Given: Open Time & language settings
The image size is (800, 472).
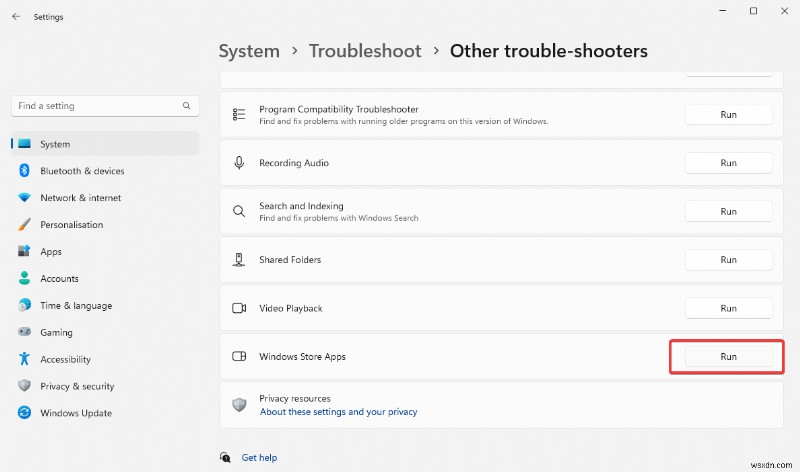Looking at the screenshot, I should (76, 306).
